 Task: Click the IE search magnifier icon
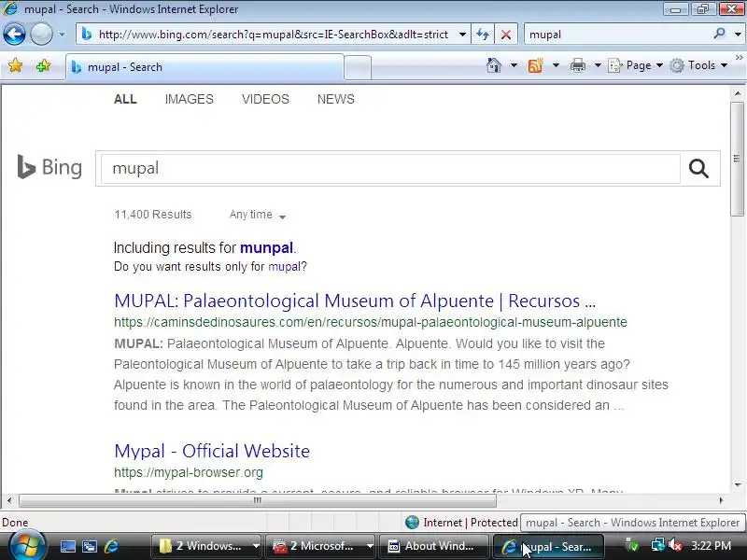coord(719,34)
